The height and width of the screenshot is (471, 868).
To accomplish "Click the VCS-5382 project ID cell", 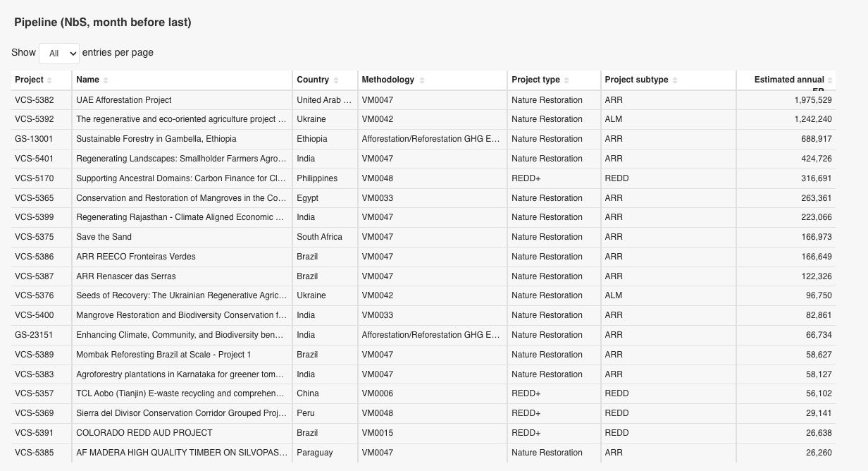I will click(34, 100).
